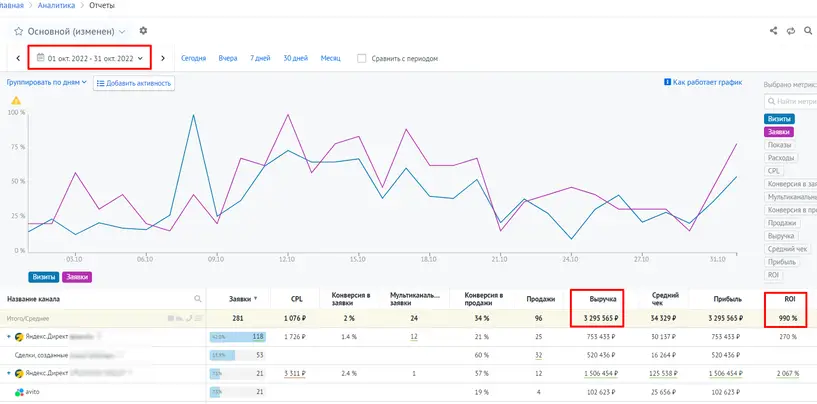Click Заявки progress bar showing 53
Image resolution: width=817 pixels, height=404 pixels.
tap(238, 355)
